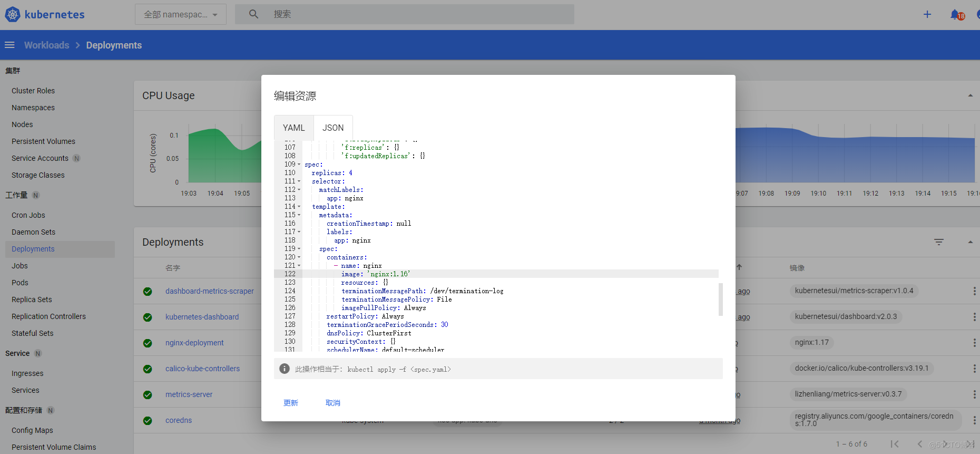Open the calico-kube-controllers deployment link

click(202, 369)
